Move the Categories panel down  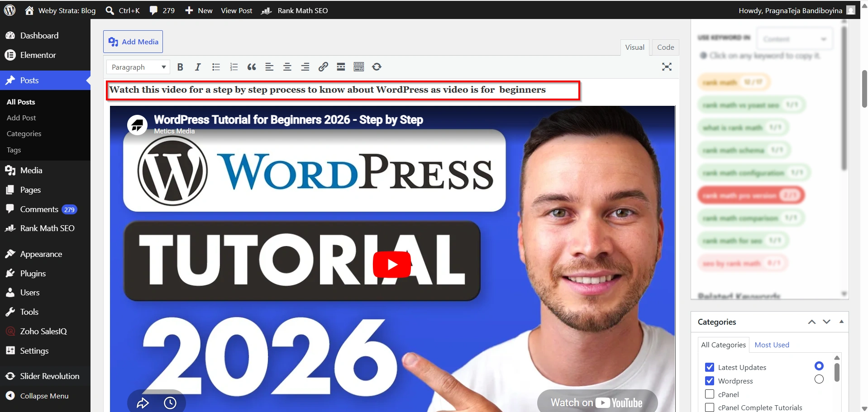(826, 322)
